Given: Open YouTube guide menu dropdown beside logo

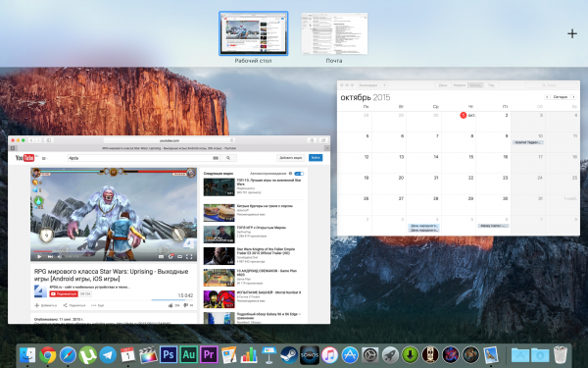Looking at the screenshot, I should coord(45,158).
